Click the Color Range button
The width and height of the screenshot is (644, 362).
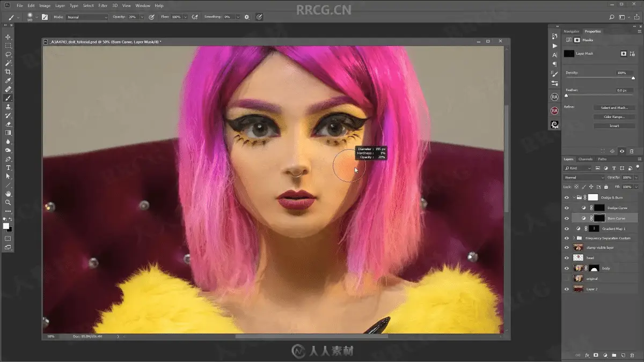(x=614, y=117)
